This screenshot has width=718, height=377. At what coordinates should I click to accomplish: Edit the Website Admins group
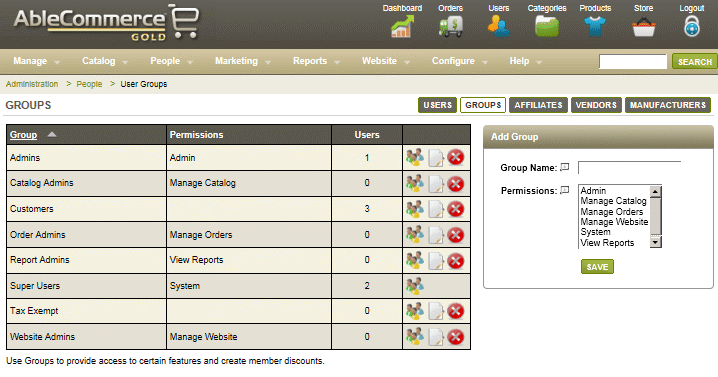tap(436, 337)
